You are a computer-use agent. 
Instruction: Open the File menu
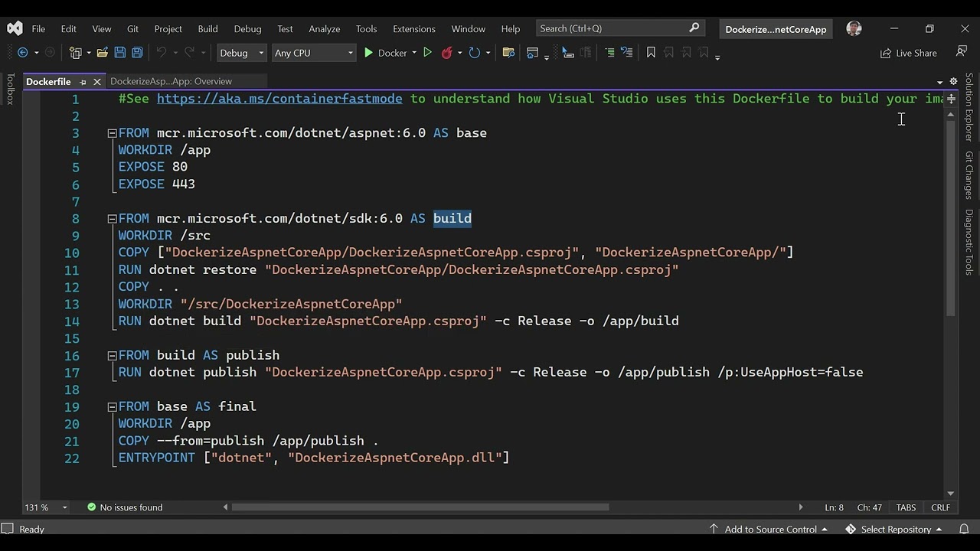click(38, 28)
